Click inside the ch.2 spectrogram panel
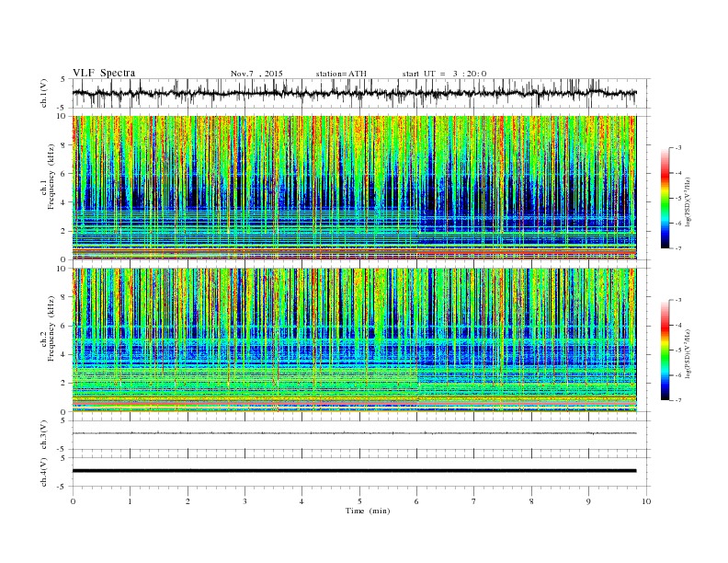Viewport: 728px width, 563px height. click(x=354, y=340)
